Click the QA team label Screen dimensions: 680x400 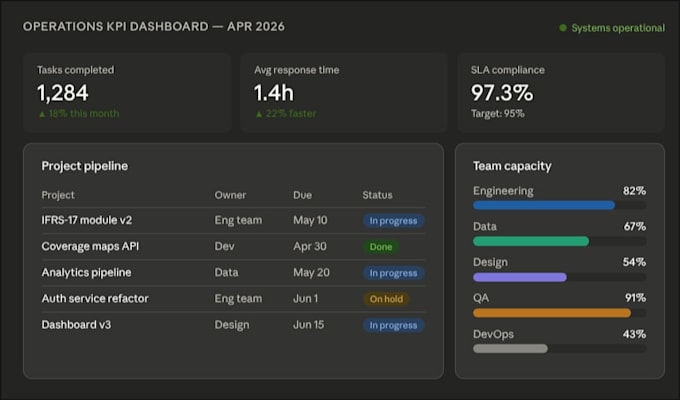coord(481,298)
